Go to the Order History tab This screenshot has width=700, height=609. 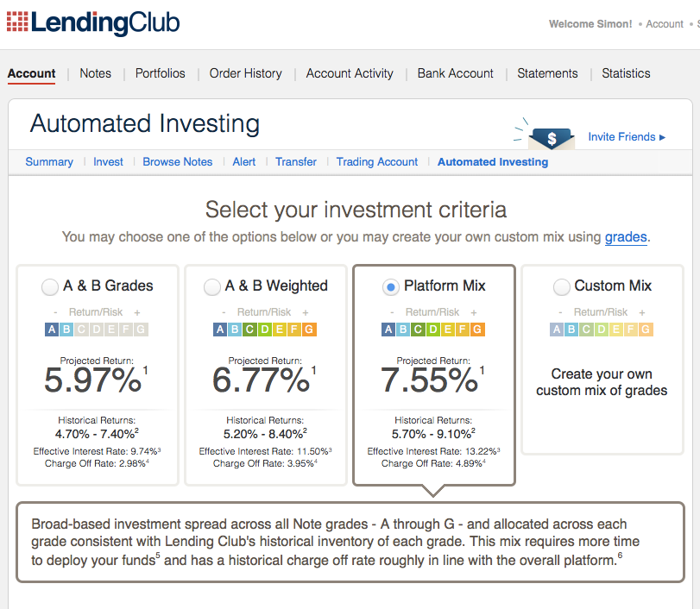coord(246,73)
